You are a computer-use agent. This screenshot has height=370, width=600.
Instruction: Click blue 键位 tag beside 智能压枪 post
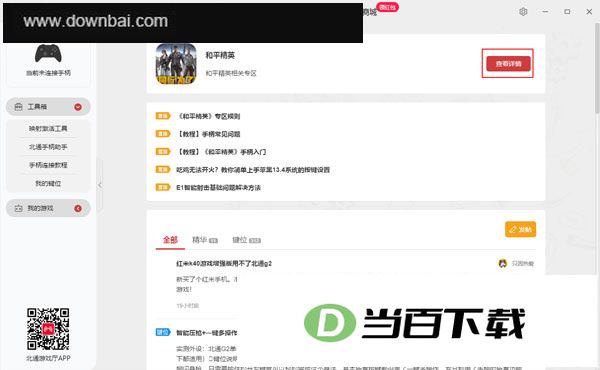[x=163, y=332]
